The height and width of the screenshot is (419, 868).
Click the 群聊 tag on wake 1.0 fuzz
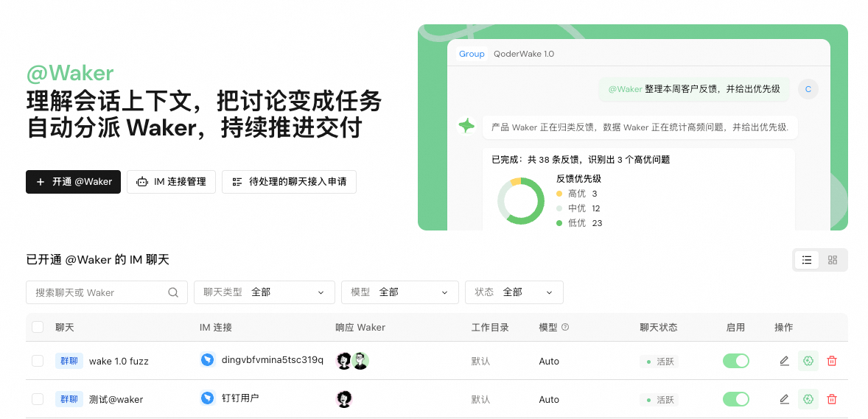point(69,361)
